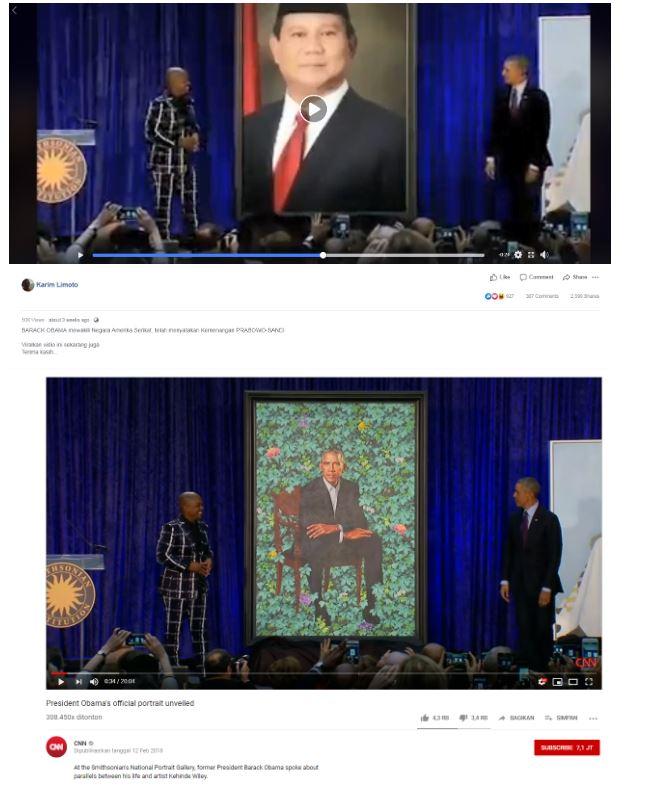The height and width of the screenshot is (785, 655).
Task: Subscribe to the CNN channel
Action: click(x=567, y=747)
